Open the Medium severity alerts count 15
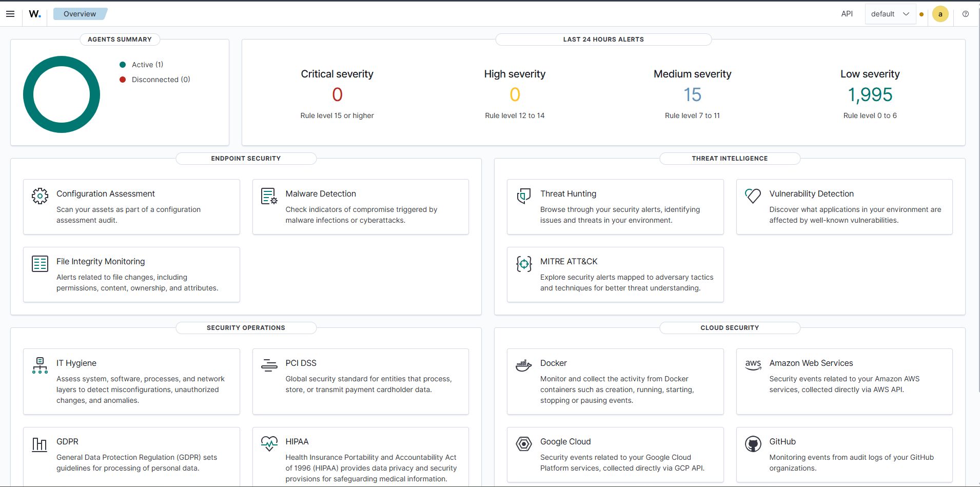Screen dimensions: 980x487 692,95
